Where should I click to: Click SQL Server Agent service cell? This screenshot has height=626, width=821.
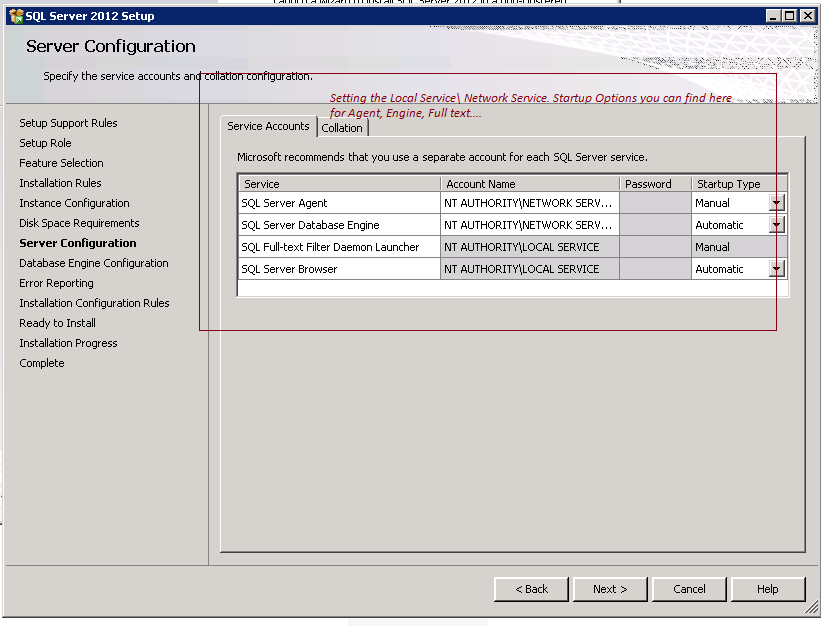coord(339,203)
